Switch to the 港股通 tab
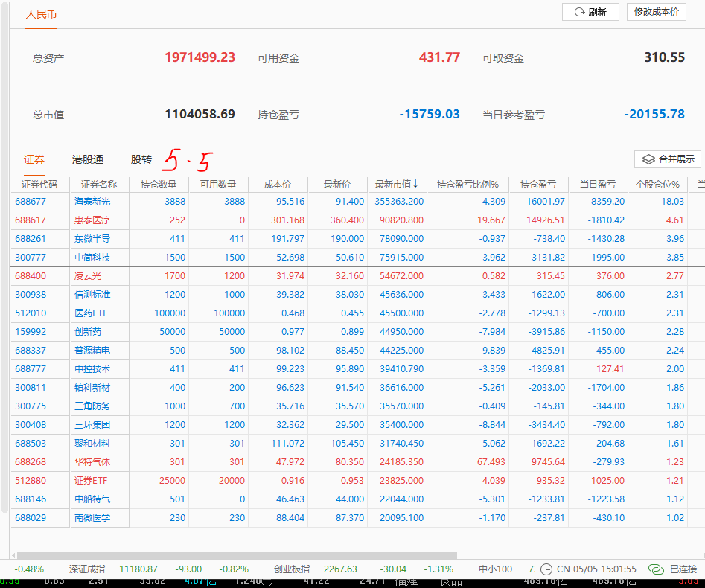Viewport: 705px width, 588px height. (x=88, y=159)
